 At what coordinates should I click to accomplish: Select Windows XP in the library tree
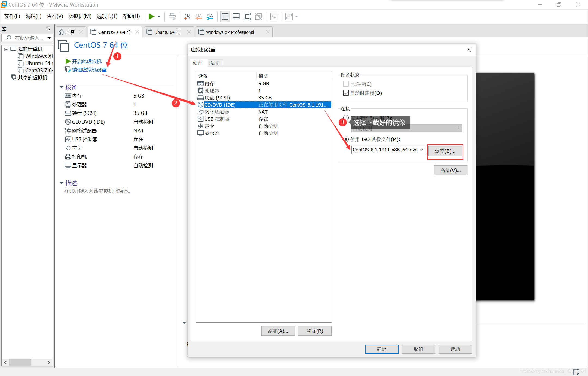[x=35, y=56]
